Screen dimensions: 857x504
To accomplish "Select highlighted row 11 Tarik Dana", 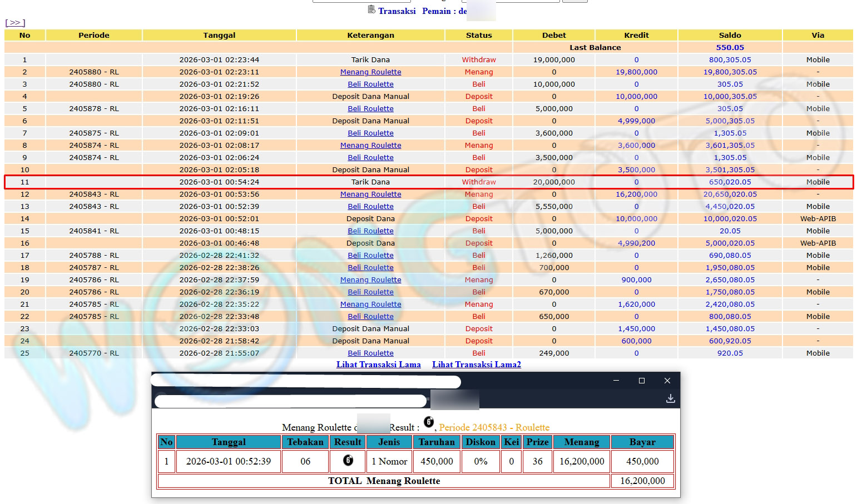I will [370, 182].
